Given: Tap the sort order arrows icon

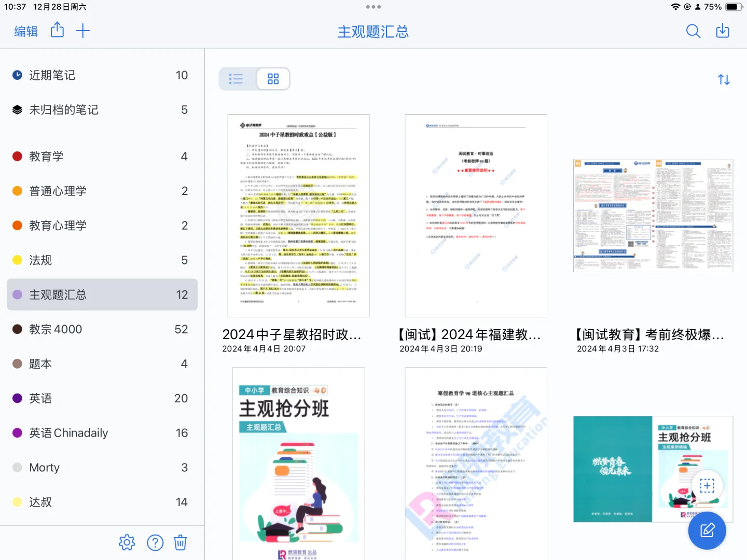Looking at the screenshot, I should click(724, 79).
